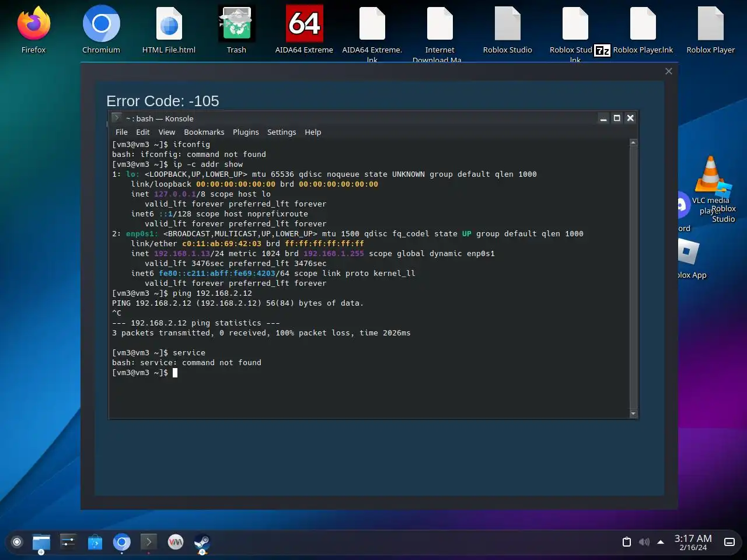Click 'service: command not found' line

[187, 363]
